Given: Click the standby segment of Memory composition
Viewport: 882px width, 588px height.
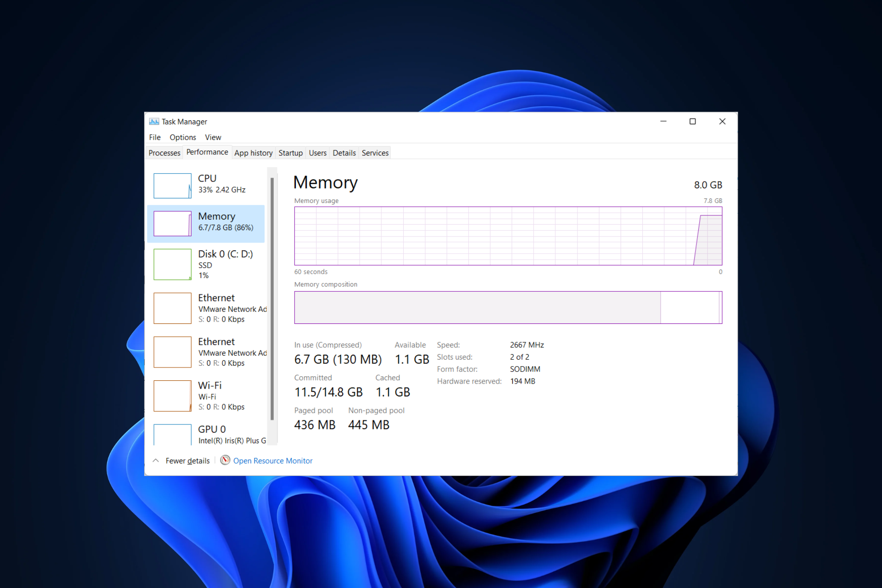Looking at the screenshot, I should (690, 307).
